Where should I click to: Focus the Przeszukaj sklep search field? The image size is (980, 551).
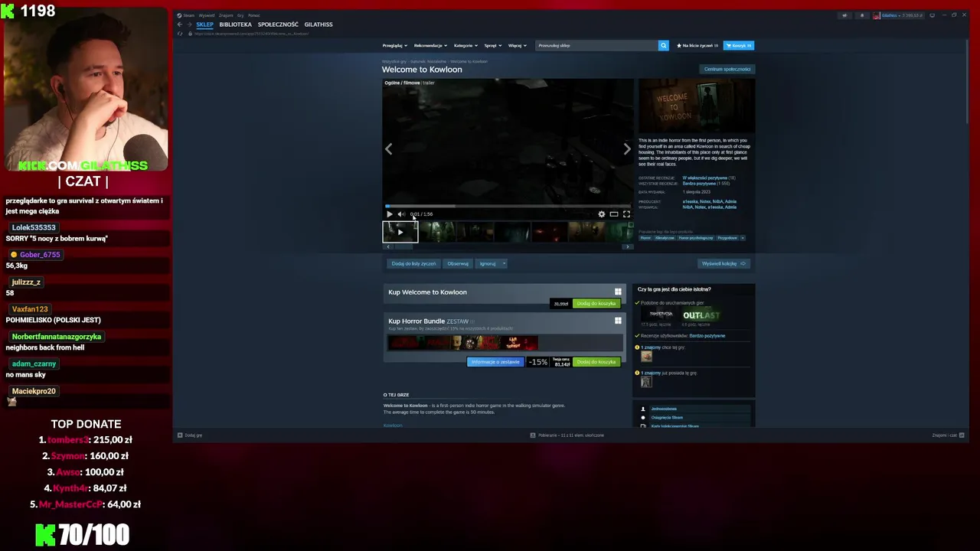point(596,45)
